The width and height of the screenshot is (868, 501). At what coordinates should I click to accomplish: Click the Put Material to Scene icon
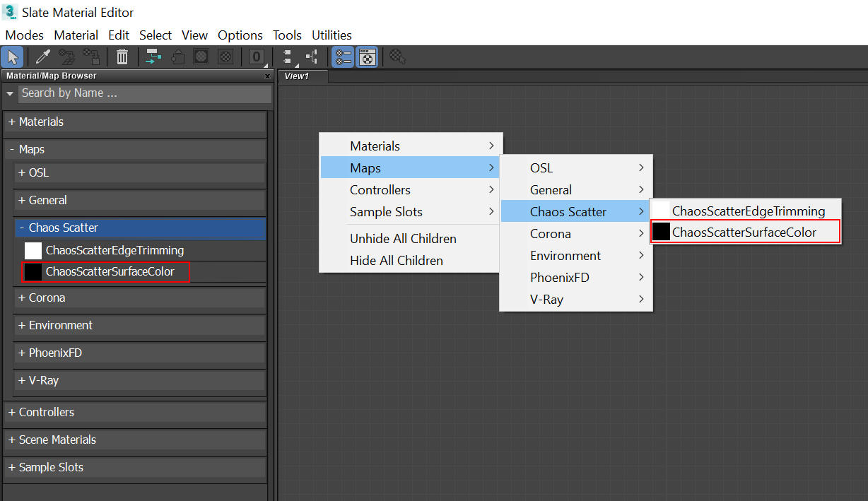tap(66, 57)
